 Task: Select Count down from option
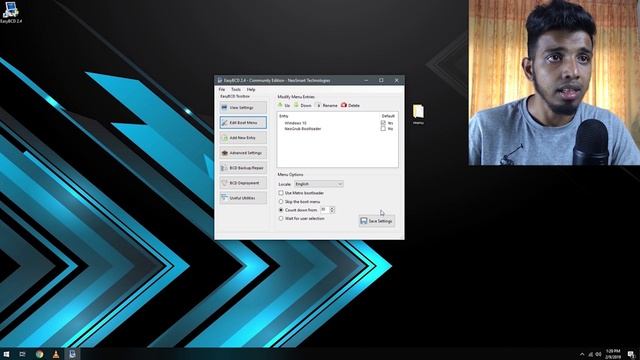(281, 210)
